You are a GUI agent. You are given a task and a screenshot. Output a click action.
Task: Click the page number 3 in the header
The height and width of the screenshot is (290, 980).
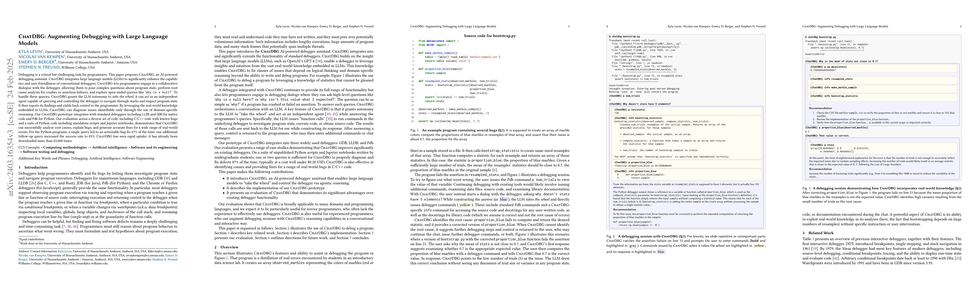(569, 27)
